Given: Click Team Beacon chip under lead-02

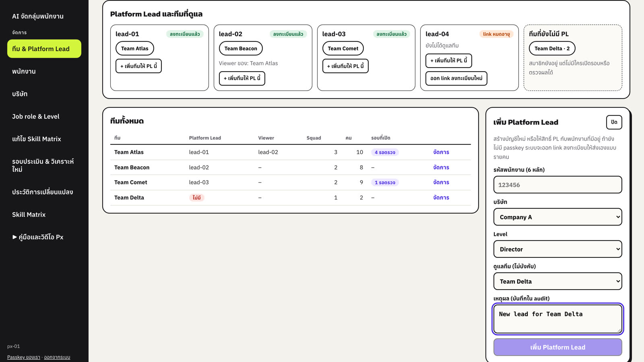Looking at the screenshot, I should pos(241,48).
